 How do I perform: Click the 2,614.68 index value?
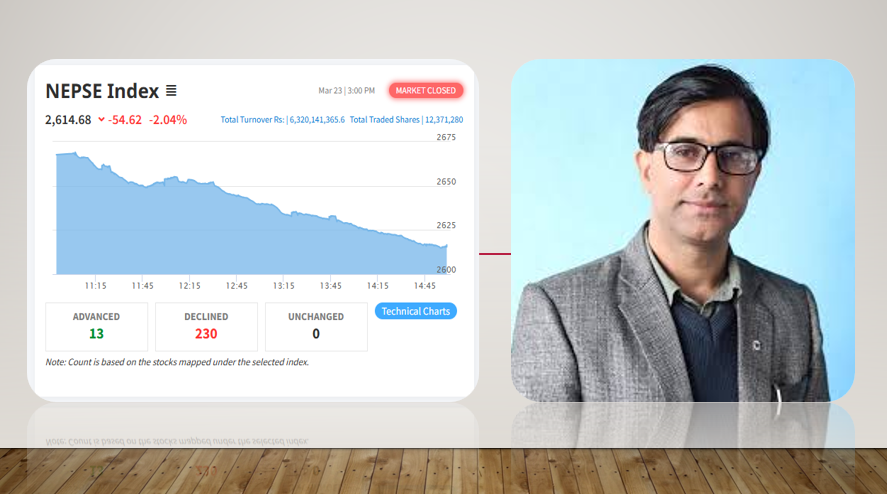click(68, 120)
